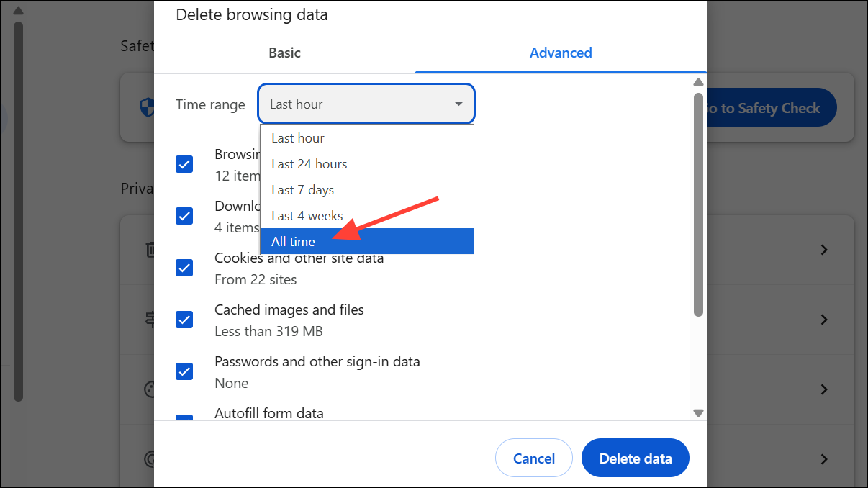Select Last 7 days time range option

click(x=302, y=189)
